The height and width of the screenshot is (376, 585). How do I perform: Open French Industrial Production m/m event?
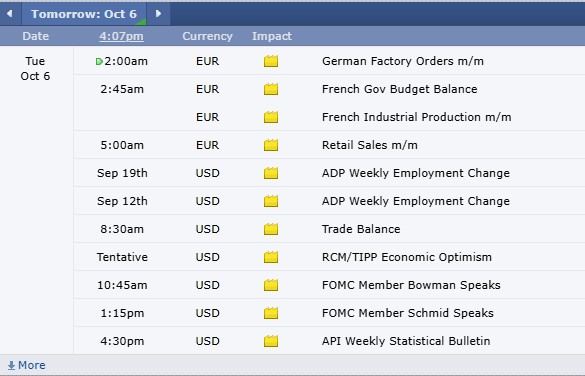click(416, 117)
